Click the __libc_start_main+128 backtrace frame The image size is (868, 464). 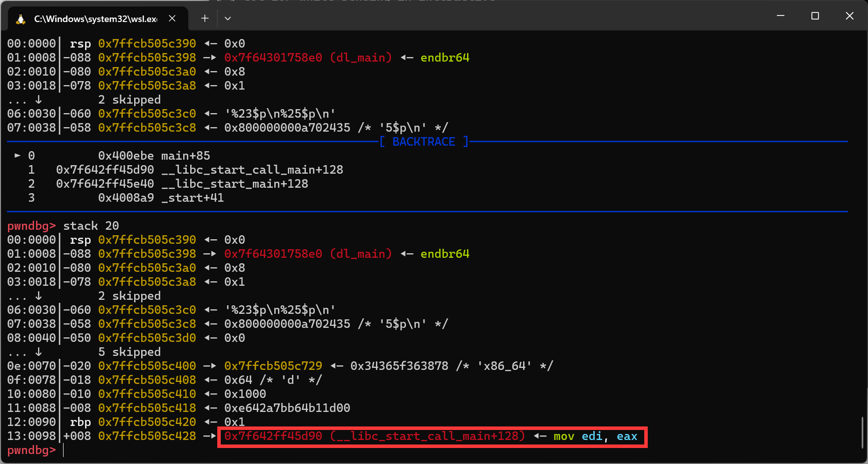pyautogui.click(x=234, y=184)
